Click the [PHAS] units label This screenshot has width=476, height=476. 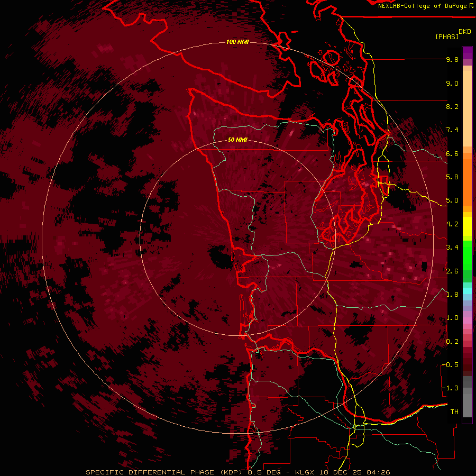[x=447, y=36]
